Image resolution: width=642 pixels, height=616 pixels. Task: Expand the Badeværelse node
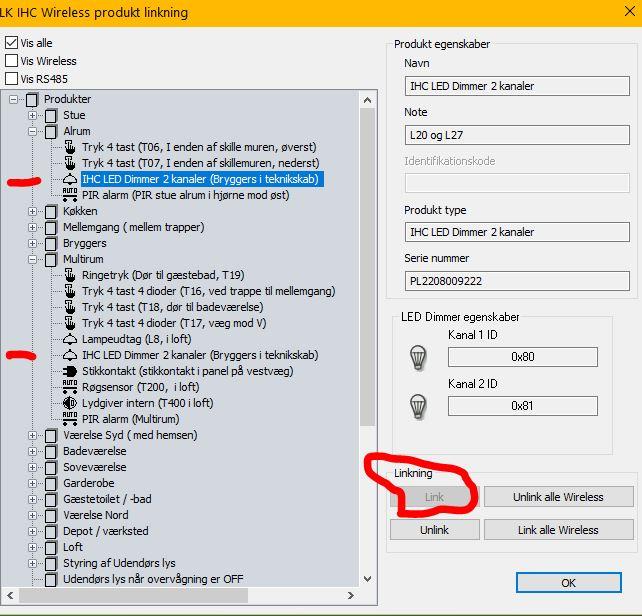[x=32, y=451]
